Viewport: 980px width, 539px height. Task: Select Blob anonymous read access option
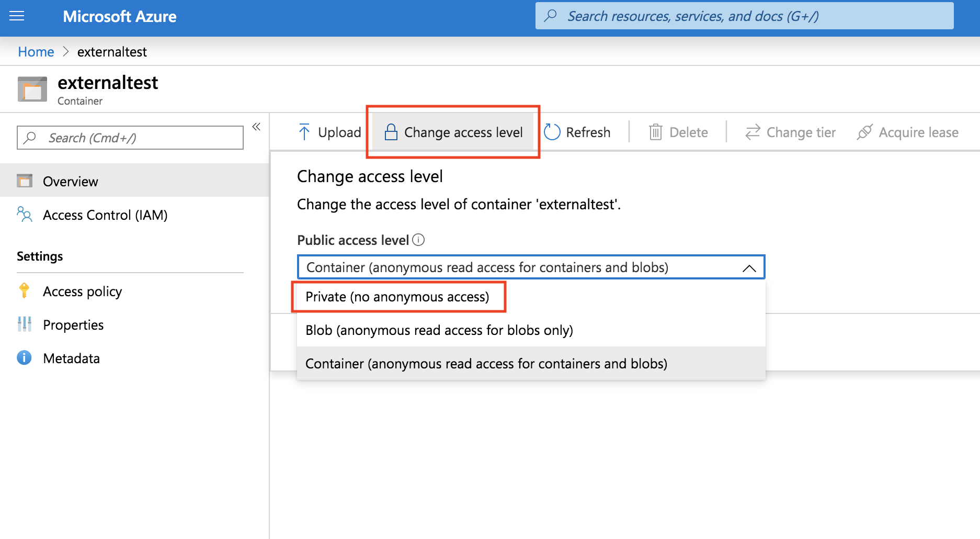[439, 330]
